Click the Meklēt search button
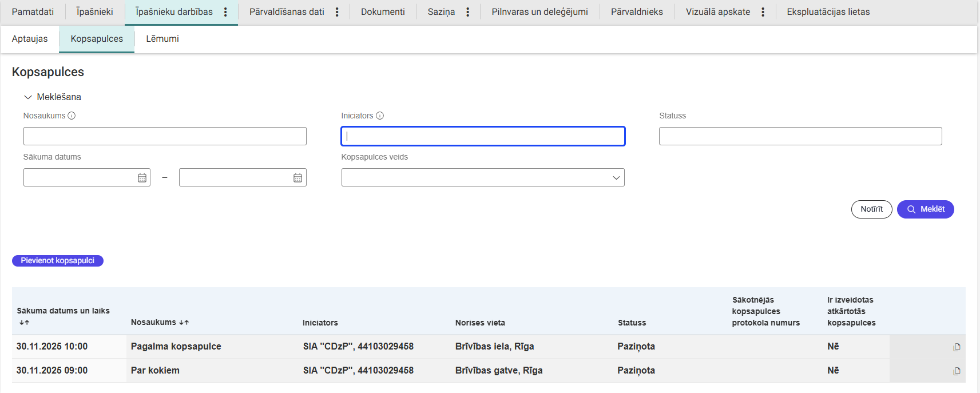Screen dimensions: 980x393 pyautogui.click(x=925, y=209)
